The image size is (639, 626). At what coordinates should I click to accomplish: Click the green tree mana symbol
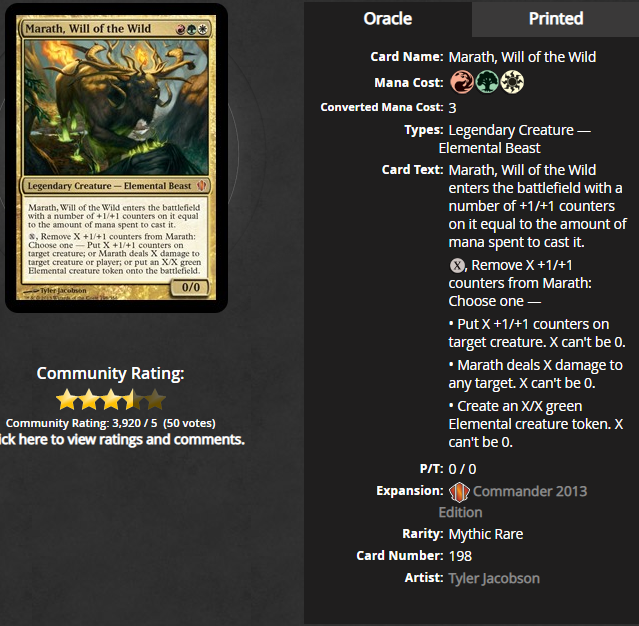[x=487, y=82]
